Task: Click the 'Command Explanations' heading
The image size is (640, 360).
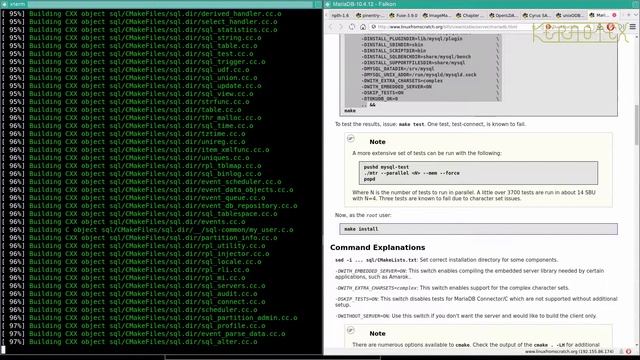Action: (x=378, y=247)
